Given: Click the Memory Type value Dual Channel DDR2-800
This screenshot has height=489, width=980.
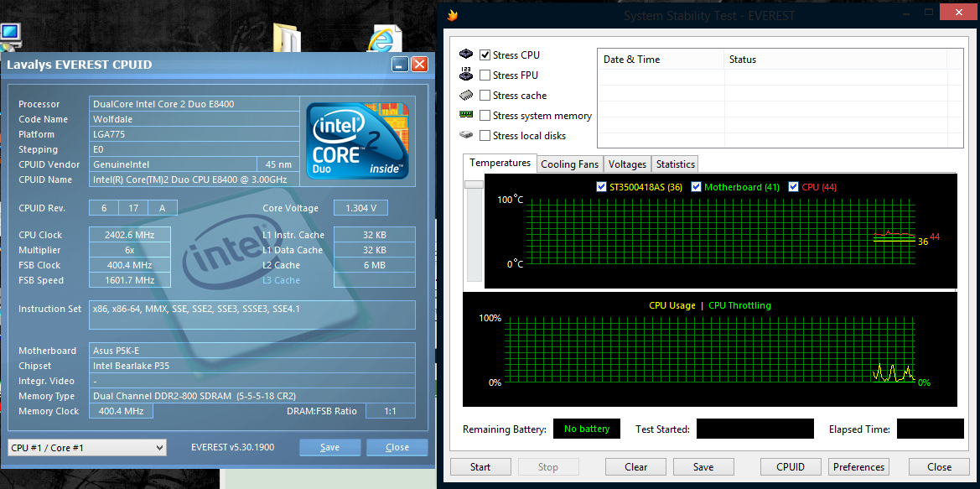Looking at the screenshot, I should (251, 396).
